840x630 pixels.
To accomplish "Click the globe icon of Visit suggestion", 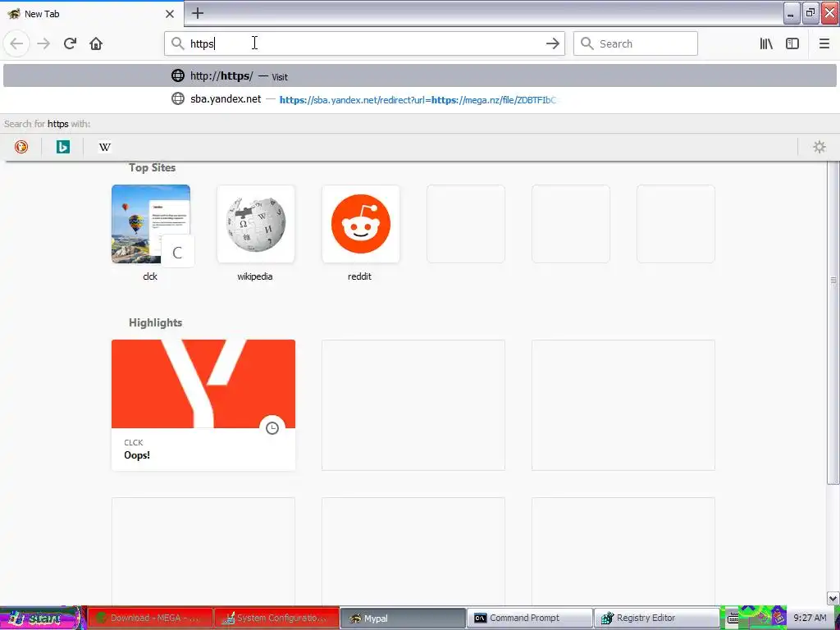I will pyautogui.click(x=178, y=76).
